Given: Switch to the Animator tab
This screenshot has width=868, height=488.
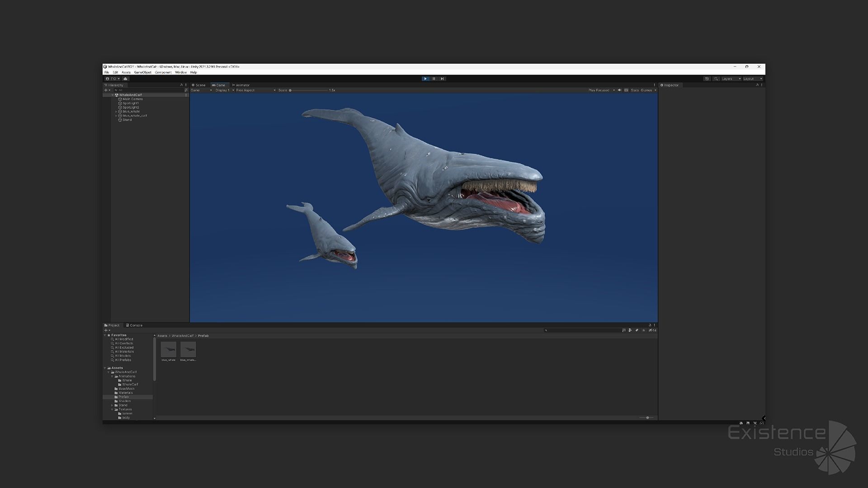Looking at the screenshot, I should 241,85.
